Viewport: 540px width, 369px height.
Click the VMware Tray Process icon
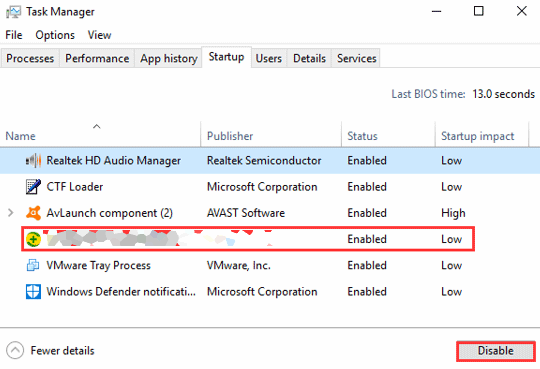(x=33, y=265)
